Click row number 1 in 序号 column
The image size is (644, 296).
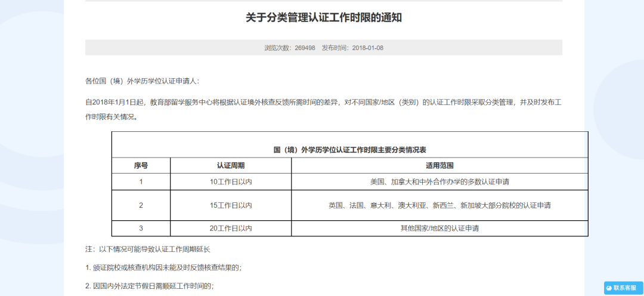(141, 181)
